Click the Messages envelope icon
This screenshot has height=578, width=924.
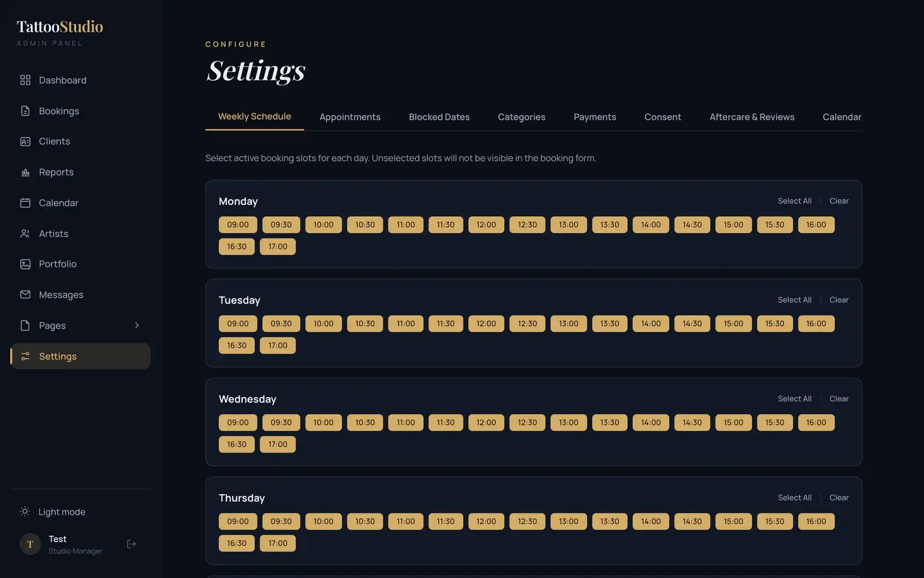[x=25, y=295]
